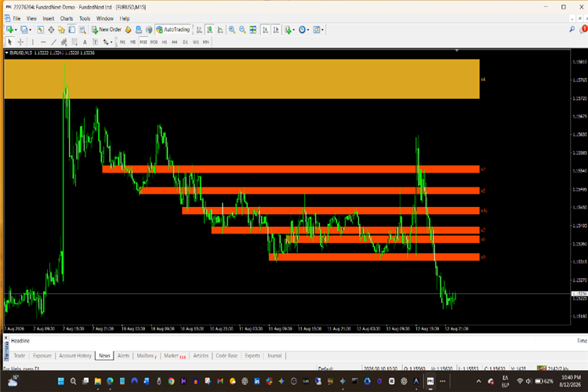The image size is (588, 392).
Task: Switch to bar chart display
Action: tap(199, 30)
